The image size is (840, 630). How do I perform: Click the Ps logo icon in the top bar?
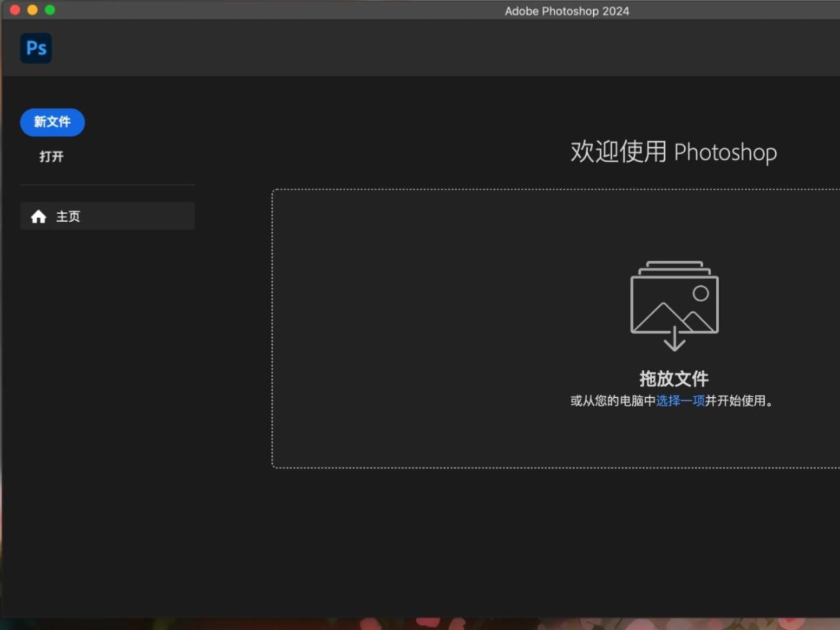(x=36, y=48)
